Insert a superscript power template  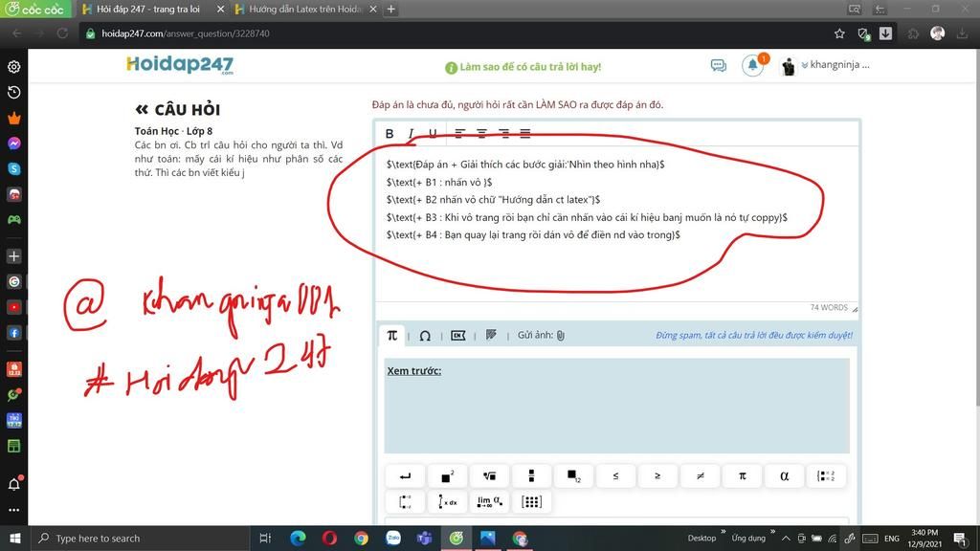point(448,476)
